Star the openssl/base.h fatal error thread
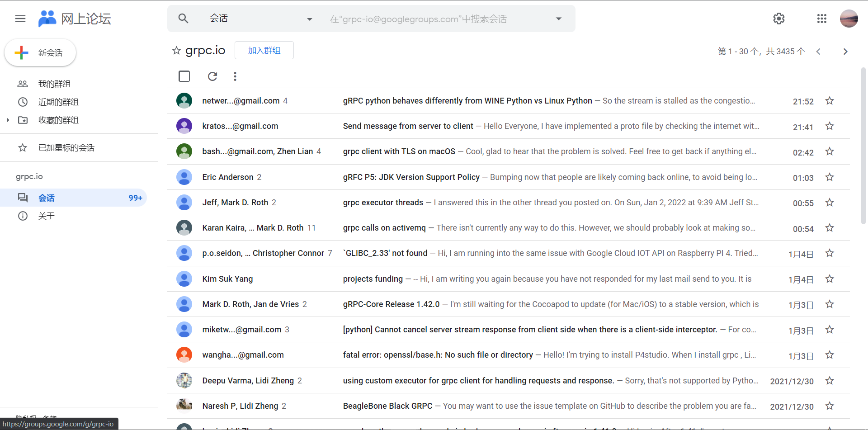The image size is (868, 430). coord(830,355)
